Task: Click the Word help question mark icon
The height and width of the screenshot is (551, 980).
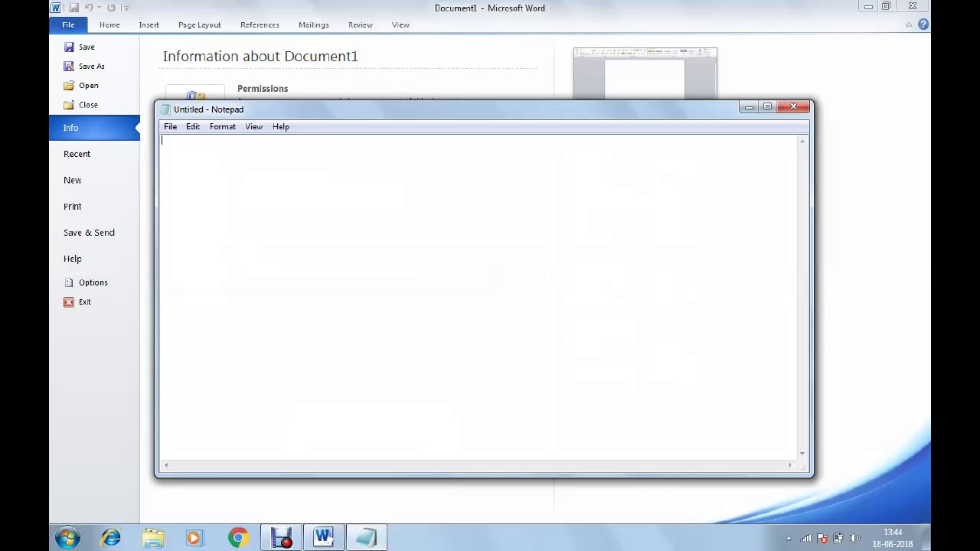Action: [x=923, y=24]
